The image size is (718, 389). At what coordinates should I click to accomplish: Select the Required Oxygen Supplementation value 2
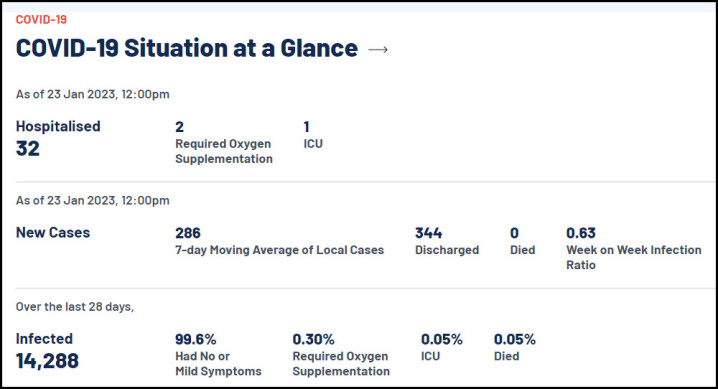180,127
